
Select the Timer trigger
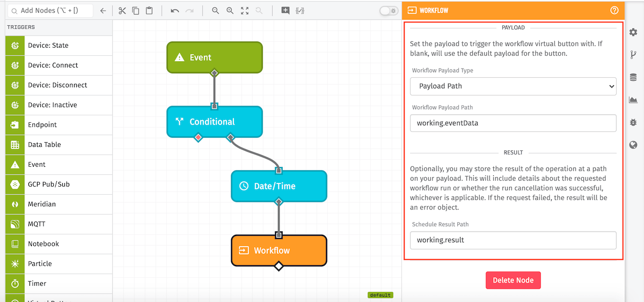59,284
